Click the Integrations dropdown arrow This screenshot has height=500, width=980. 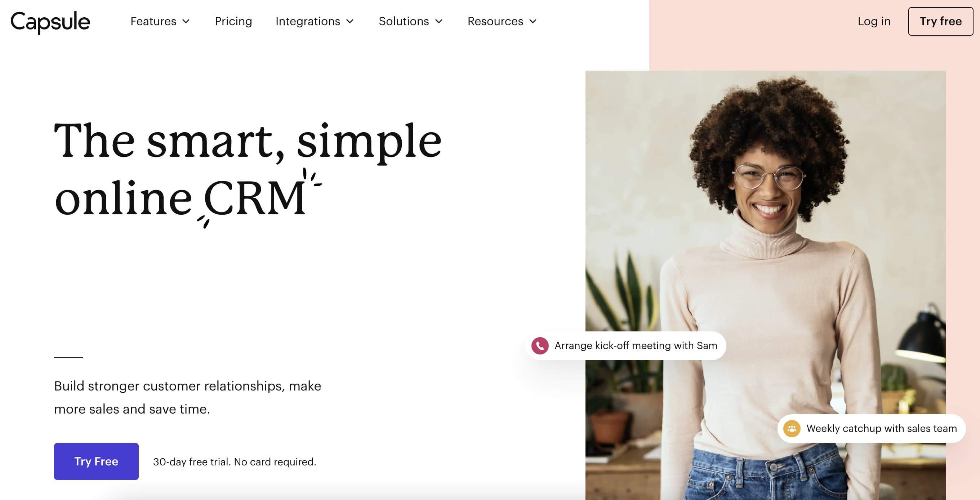[351, 21]
